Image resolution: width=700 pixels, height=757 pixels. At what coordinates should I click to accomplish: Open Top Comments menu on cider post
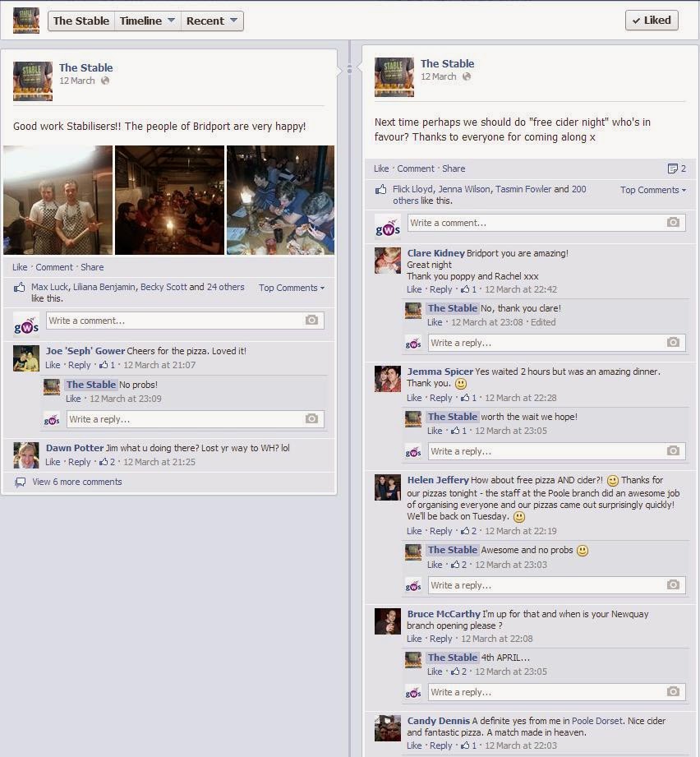pyautogui.click(x=652, y=190)
